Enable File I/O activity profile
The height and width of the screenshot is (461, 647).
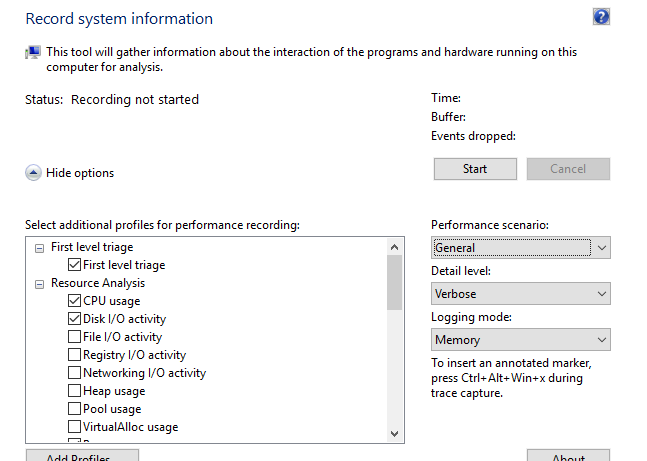coord(75,337)
